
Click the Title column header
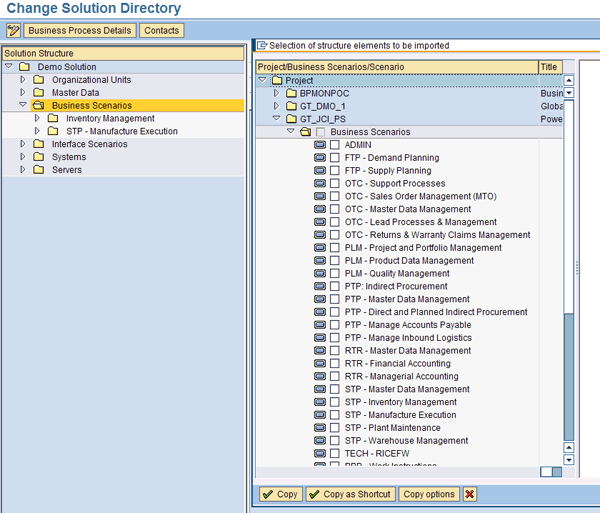[549, 67]
